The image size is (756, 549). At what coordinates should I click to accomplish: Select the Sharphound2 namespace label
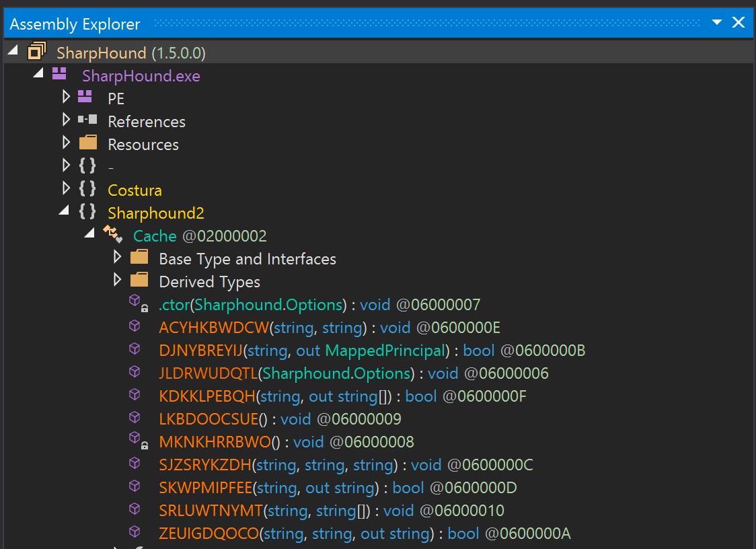coord(156,213)
